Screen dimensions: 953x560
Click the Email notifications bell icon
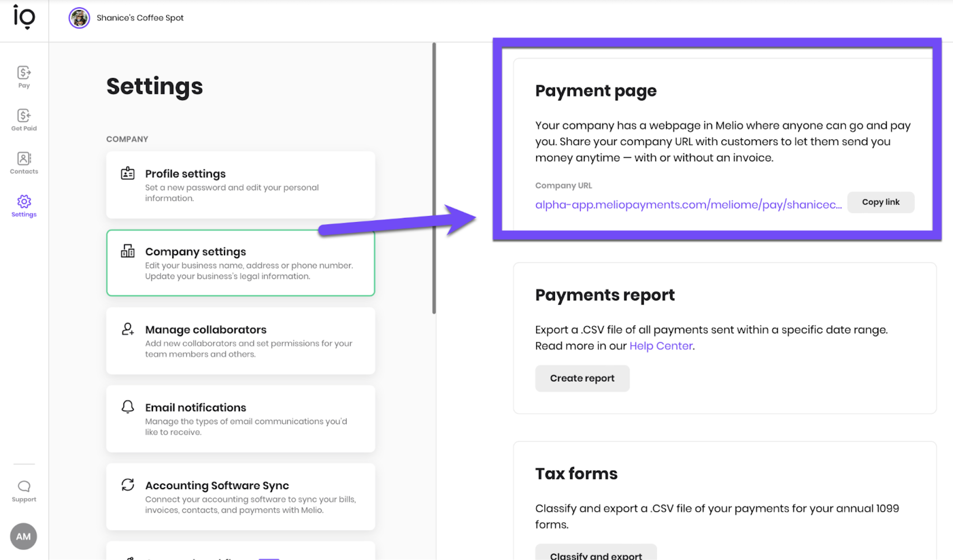127,407
